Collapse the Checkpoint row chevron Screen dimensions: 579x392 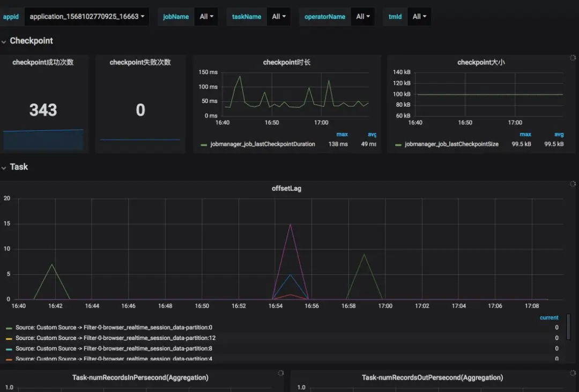(x=4, y=42)
